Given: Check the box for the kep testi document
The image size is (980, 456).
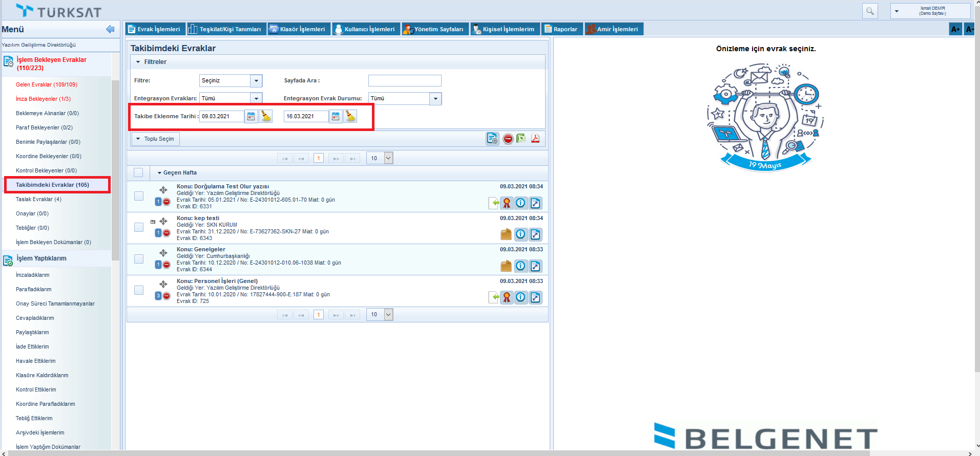Looking at the screenshot, I should 139,227.
